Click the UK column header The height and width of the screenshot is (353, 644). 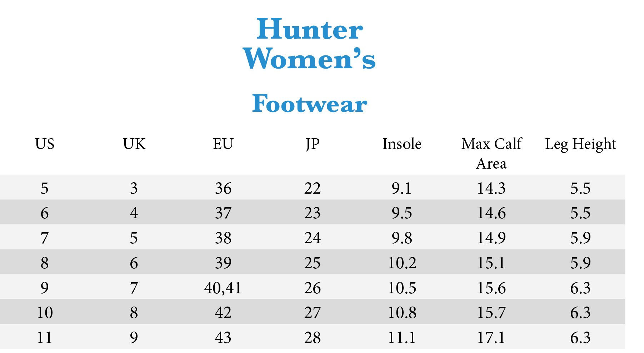[x=134, y=144]
